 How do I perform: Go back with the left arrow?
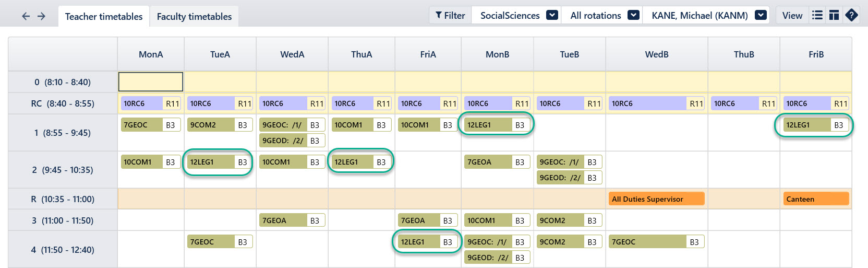(26, 16)
